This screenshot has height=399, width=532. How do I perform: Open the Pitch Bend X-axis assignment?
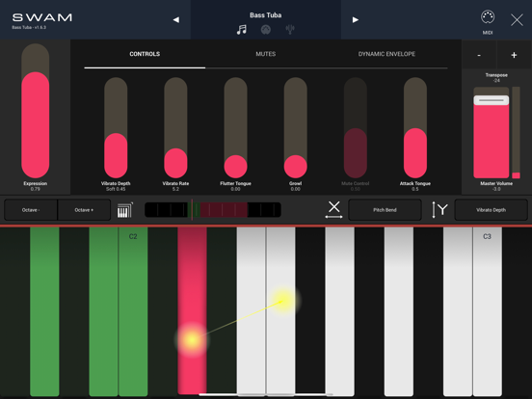point(385,210)
